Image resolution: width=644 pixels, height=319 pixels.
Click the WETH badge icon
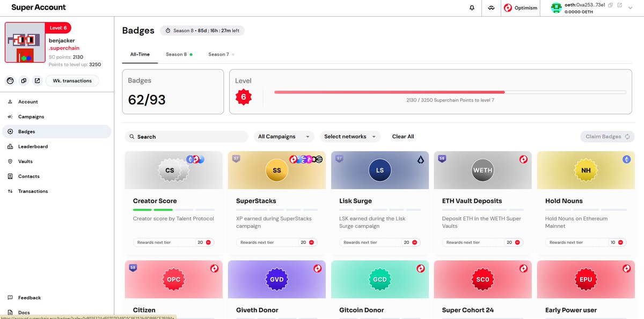pyautogui.click(x=483, y=170)
